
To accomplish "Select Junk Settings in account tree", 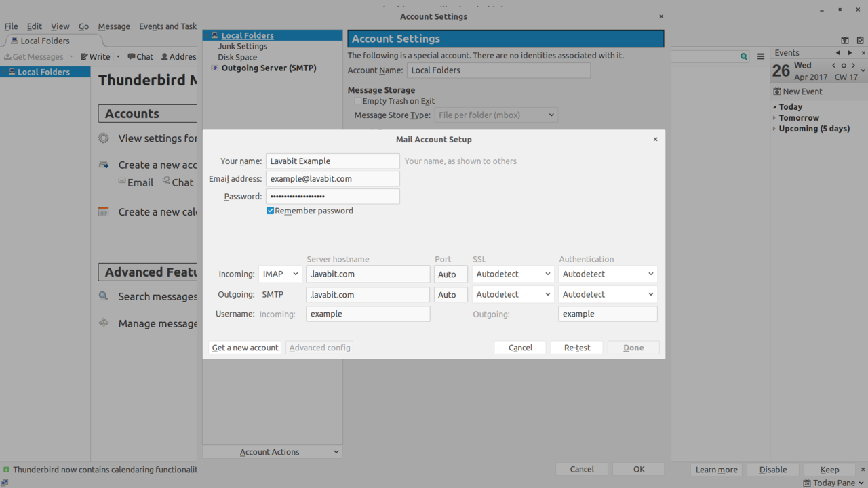I will [242, 46].
